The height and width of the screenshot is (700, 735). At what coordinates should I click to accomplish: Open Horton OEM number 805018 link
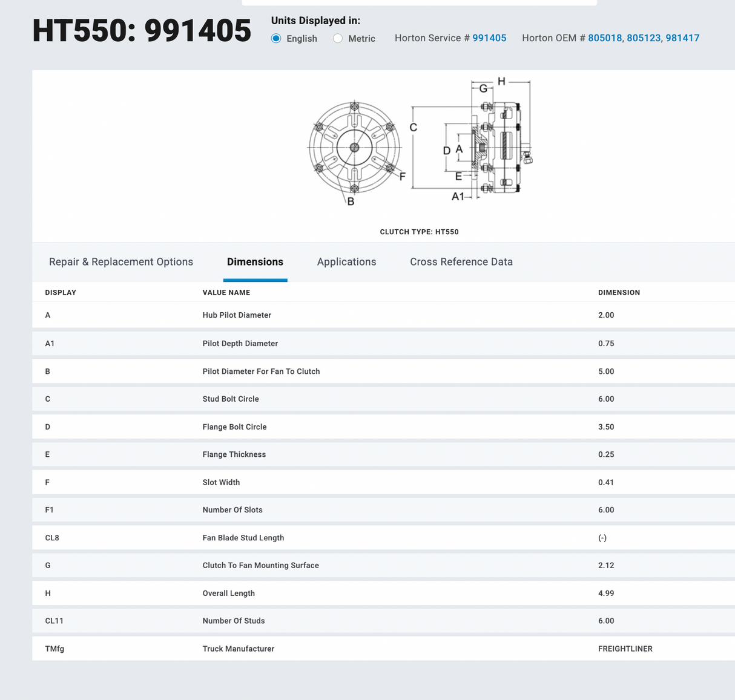(x=604, y=38)
